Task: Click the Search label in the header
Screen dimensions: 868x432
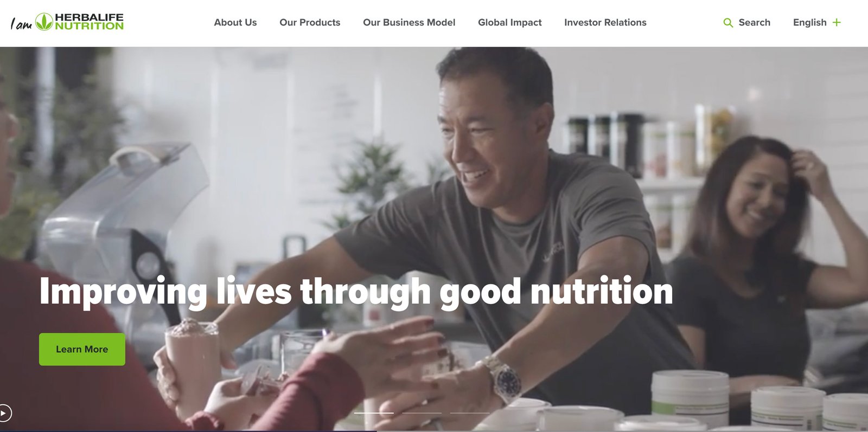Action: tap(754, 22)
